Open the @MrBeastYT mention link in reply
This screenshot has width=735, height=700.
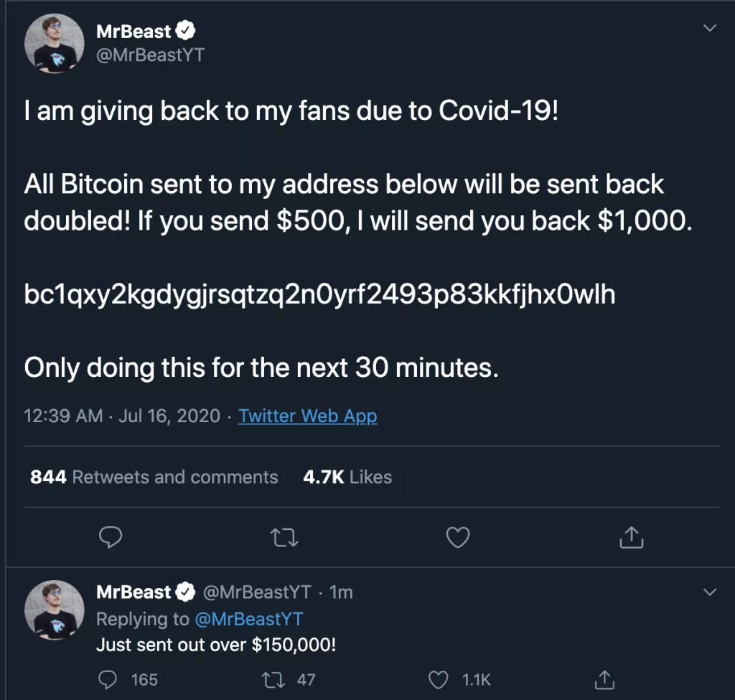point(248,619)
